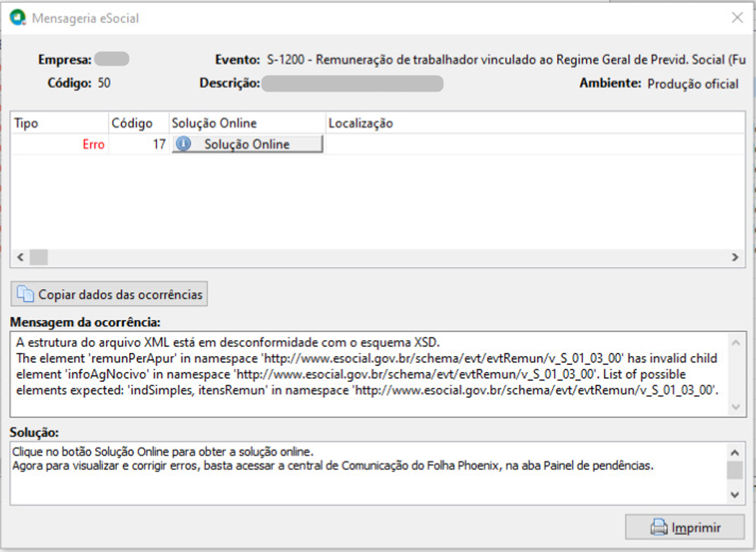Close the Mensageria eSocial dialog
The height and width of the screenshot is (552, 756).
pyautogui.click(x=737, y=18)
